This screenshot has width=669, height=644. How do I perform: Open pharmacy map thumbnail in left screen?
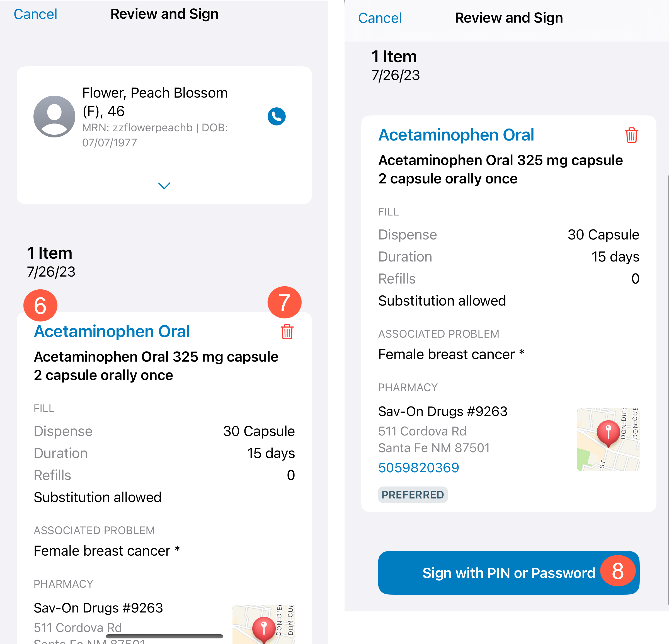pyautogui.click(x=263, y=624)
